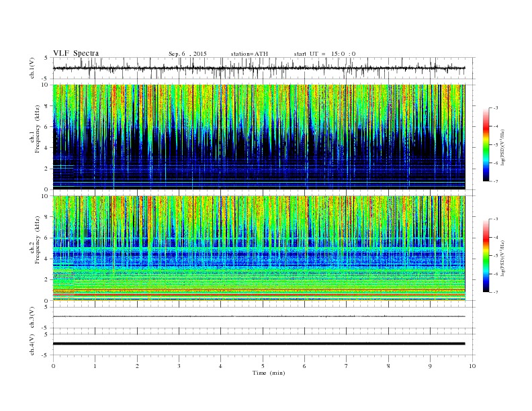
Task: Click the 'ch.4(V)' axis label
Action: 32,345
